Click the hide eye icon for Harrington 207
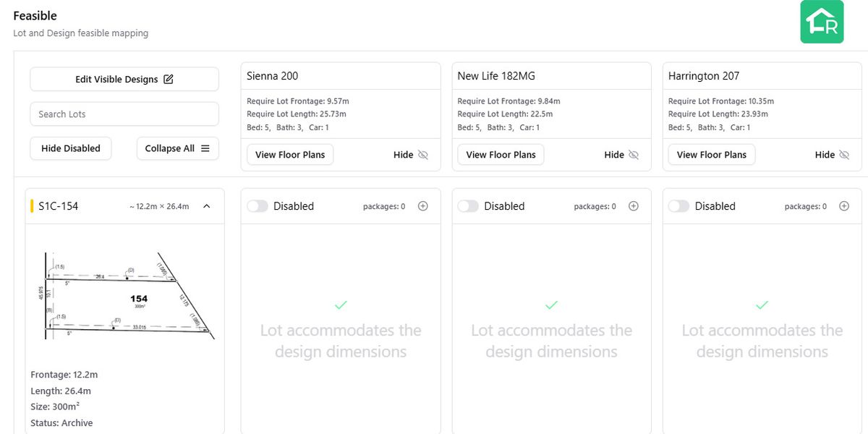This screenshot has height=434, width=868. coord(843,154)
